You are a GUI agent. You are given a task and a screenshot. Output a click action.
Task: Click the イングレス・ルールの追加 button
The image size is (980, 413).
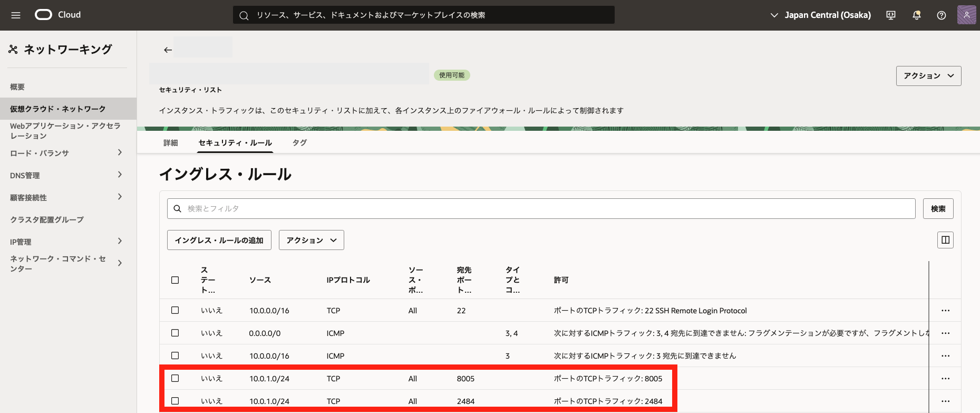tap(219, 240)
